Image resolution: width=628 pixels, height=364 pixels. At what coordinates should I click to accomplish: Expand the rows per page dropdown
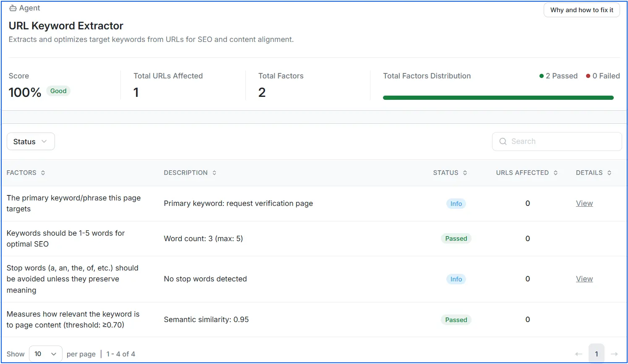[x=45, y=354]
